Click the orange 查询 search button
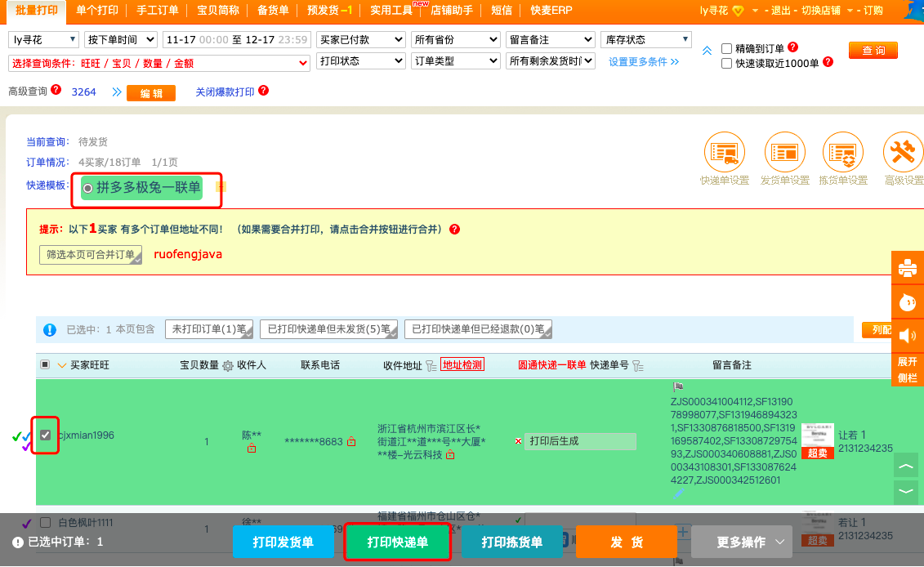The width and height of the screenshot is (924, 567). [873, 50]
